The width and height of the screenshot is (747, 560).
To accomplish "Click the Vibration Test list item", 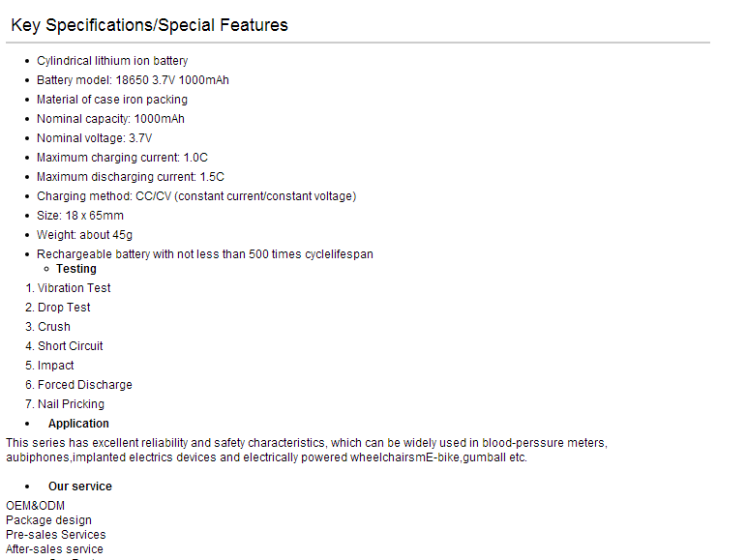I will (74, 288).
